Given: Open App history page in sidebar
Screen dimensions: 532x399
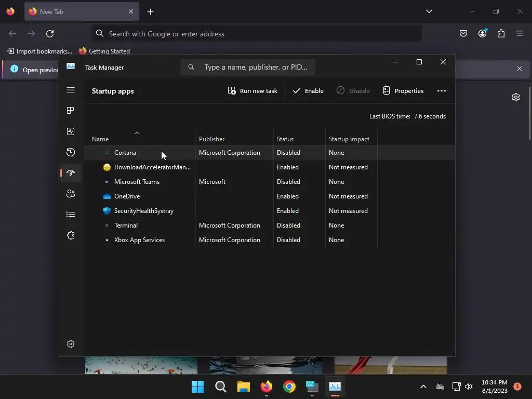Looking at the screenshot, I should [x=71, y=152].
